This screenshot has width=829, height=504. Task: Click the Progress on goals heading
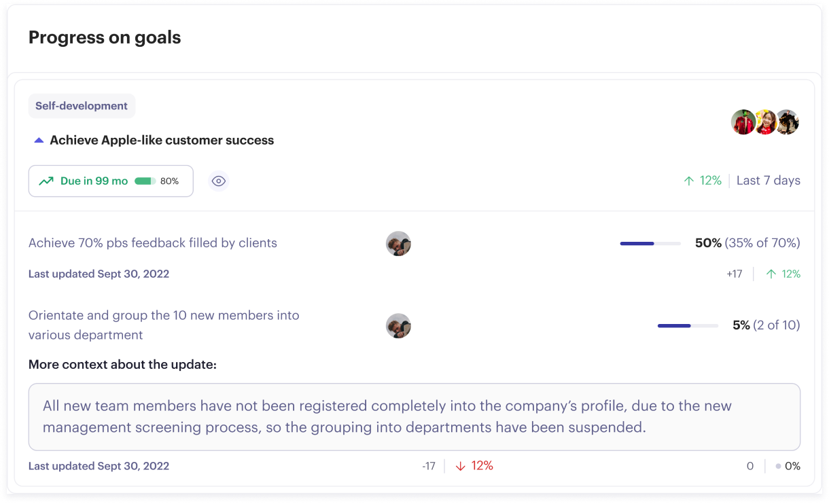coord(105,37)
